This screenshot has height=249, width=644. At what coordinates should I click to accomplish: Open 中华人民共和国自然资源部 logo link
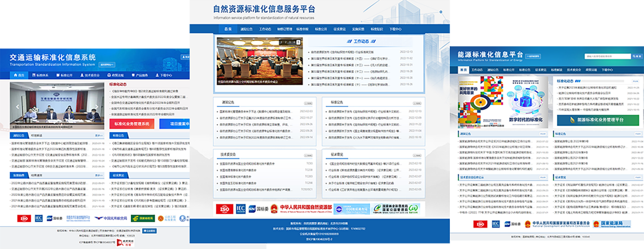pyautogui.click(x=301, y=209)
